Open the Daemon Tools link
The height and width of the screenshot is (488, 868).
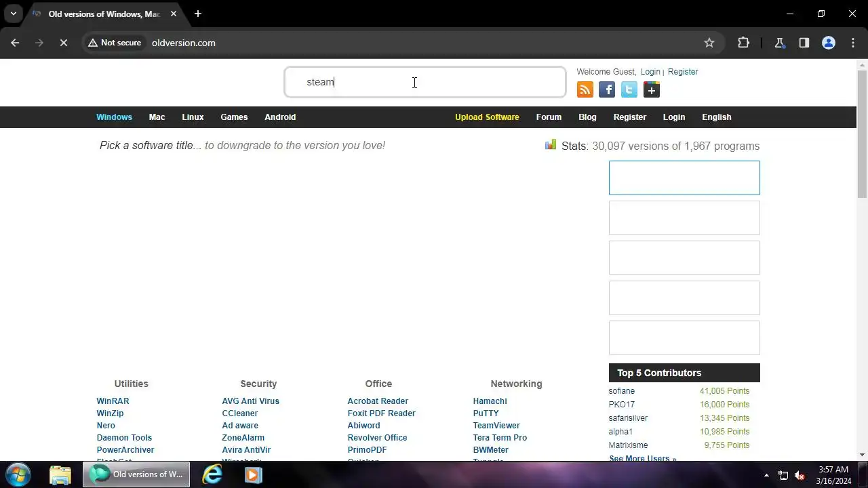click(124, 438)
